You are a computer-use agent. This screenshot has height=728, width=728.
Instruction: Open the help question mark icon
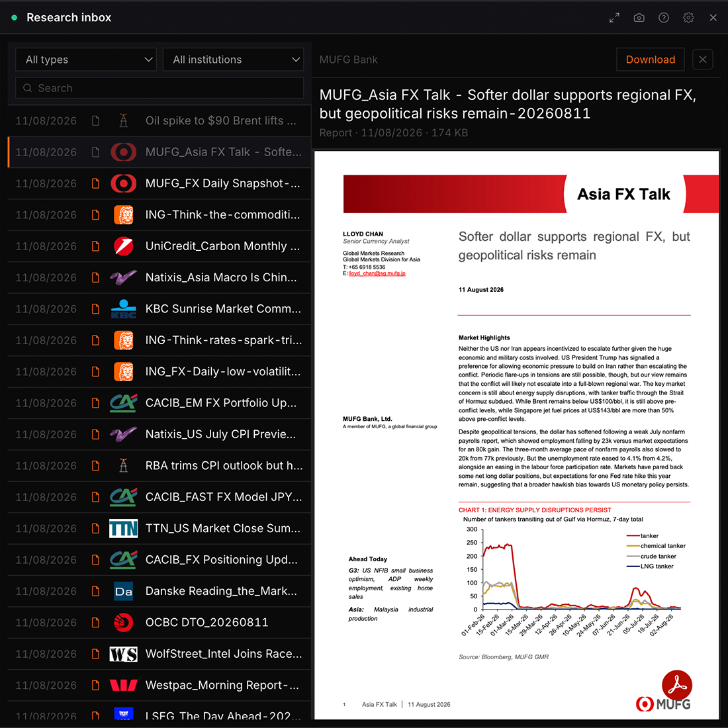coord(663,18)
